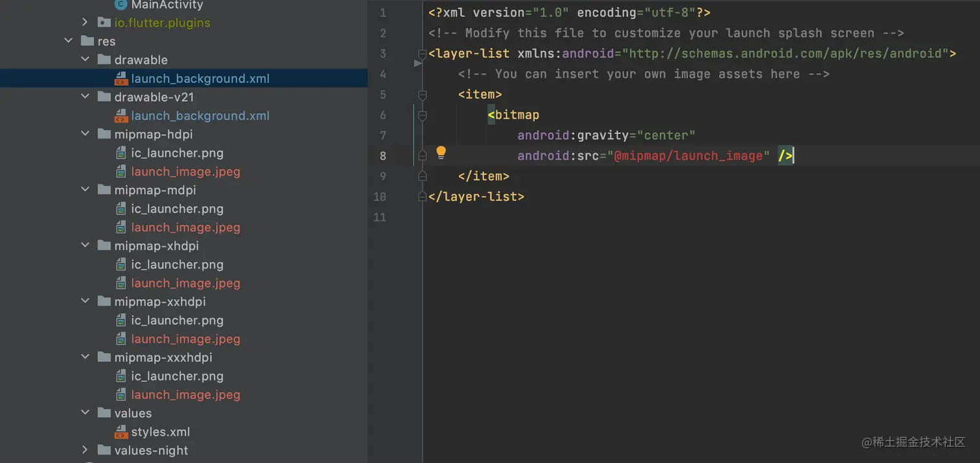Click the MainActivity class icon
Screen dimensions: 980x463
pyautogui.click(x=121, y=5)
